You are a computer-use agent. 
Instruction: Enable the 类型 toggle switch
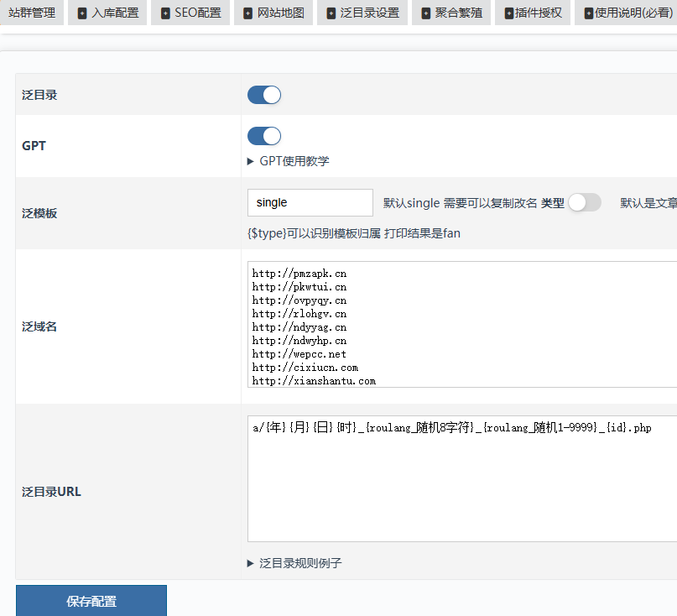coord(585,202)
